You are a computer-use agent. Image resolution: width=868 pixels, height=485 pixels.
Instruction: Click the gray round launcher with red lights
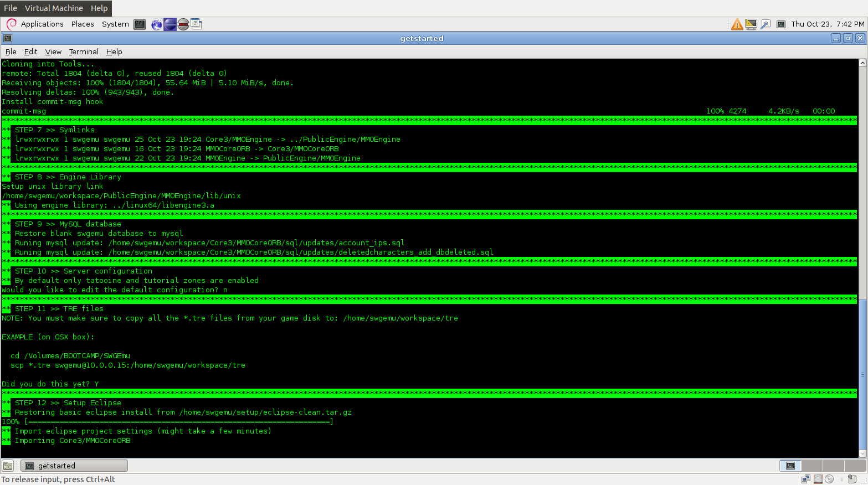183,24
